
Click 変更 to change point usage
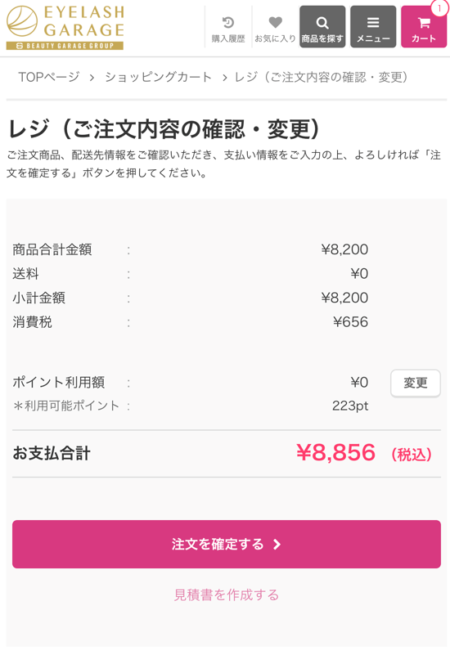pyautogui.click(x=415, y=383)
